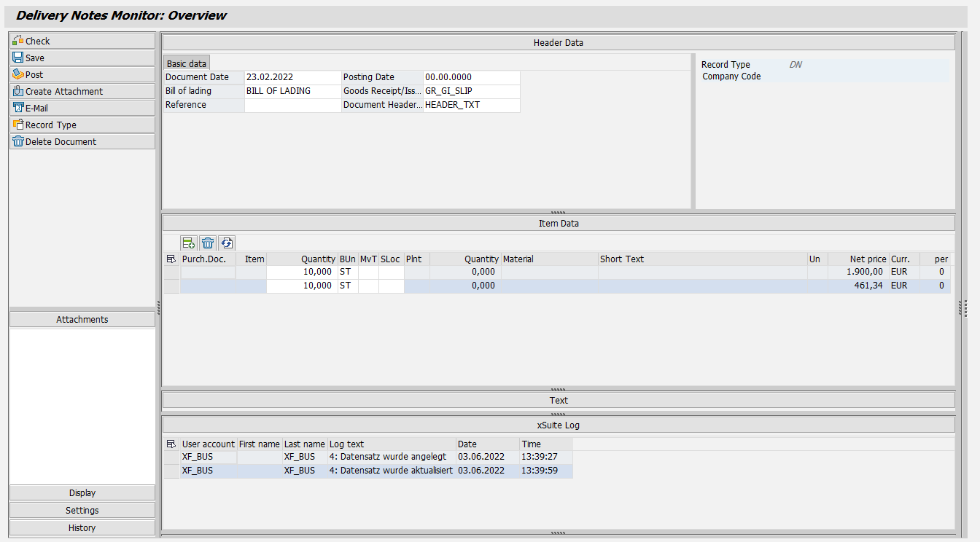Insert a new item row in Item Data
Viewport: 980px width, 542px height.
189,243
